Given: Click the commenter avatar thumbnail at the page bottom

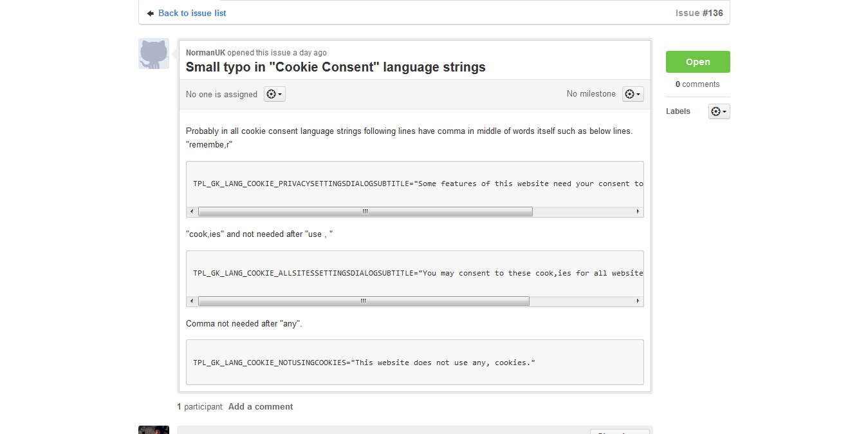Looking at the screenshot, I should point(154,429).
